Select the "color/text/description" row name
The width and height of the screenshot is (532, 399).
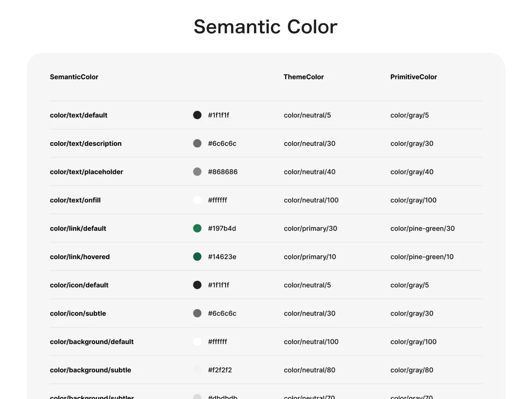point(86,143)
